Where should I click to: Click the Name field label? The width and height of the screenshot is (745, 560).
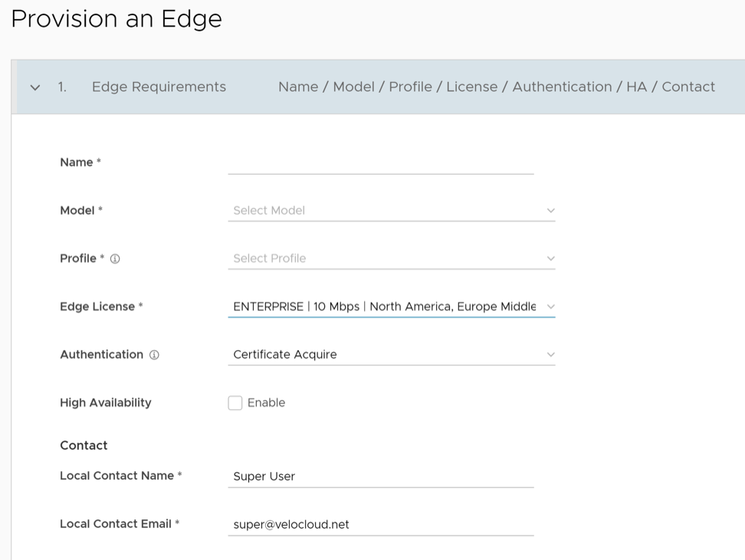click(x=77, y=162)
